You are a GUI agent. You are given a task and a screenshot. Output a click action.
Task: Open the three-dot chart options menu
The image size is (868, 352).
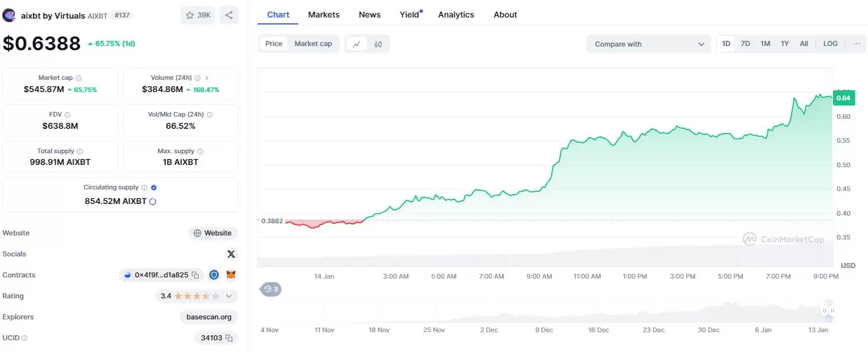coord(856,44)
